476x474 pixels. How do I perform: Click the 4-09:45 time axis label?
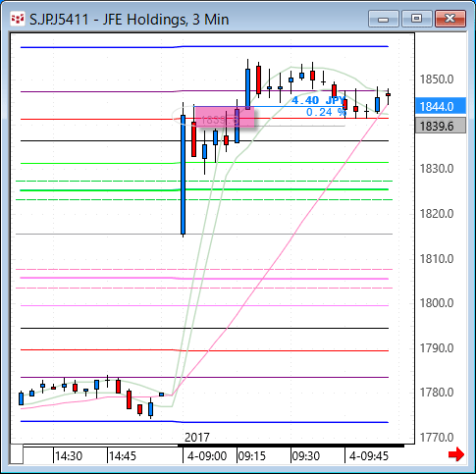point(369,456)
